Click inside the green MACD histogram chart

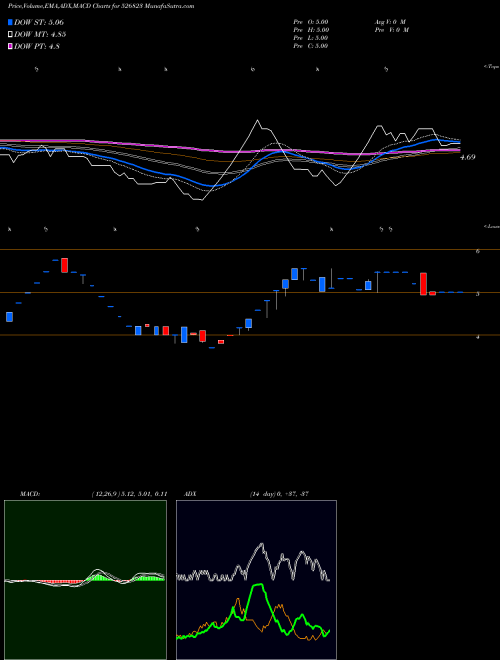pos(85,580)
